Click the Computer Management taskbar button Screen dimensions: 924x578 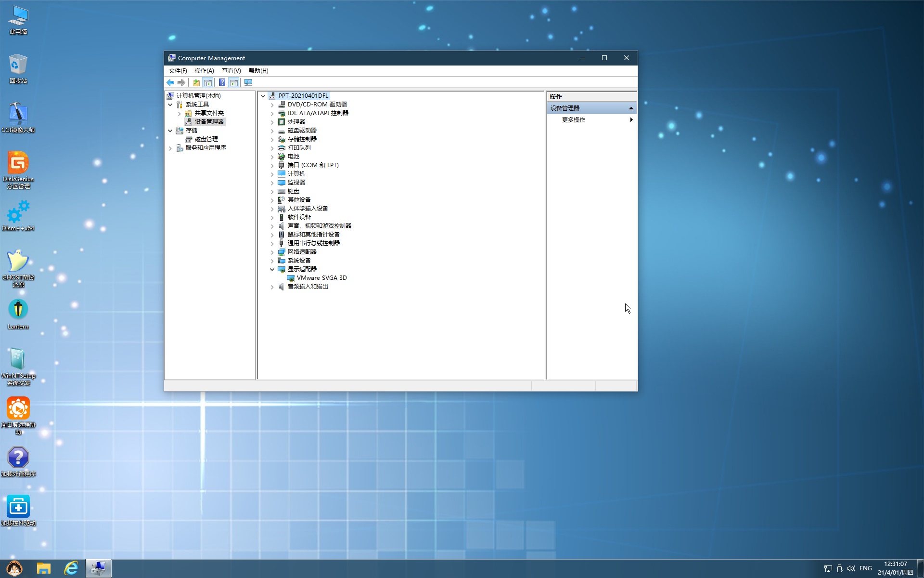[x=99, y=569]
